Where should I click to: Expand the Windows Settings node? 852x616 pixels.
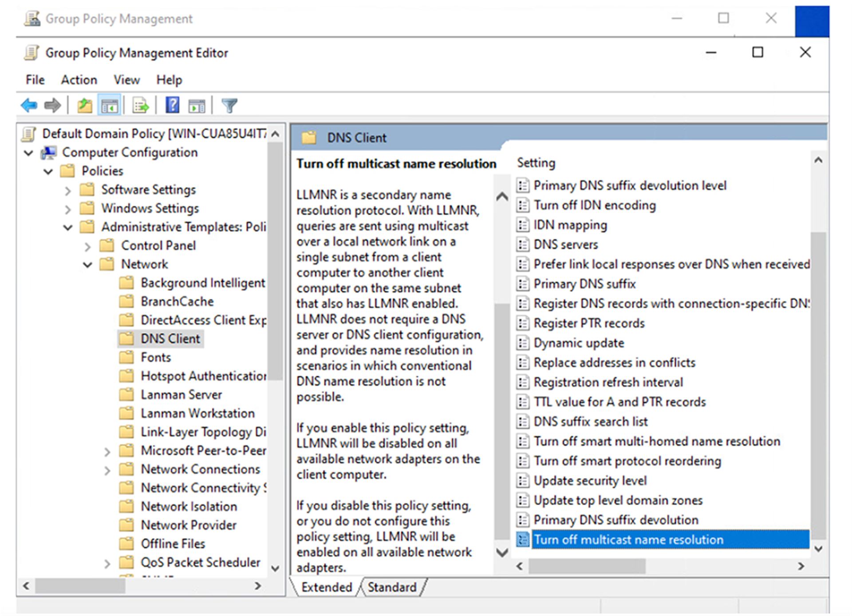click(x=67, y=209)
